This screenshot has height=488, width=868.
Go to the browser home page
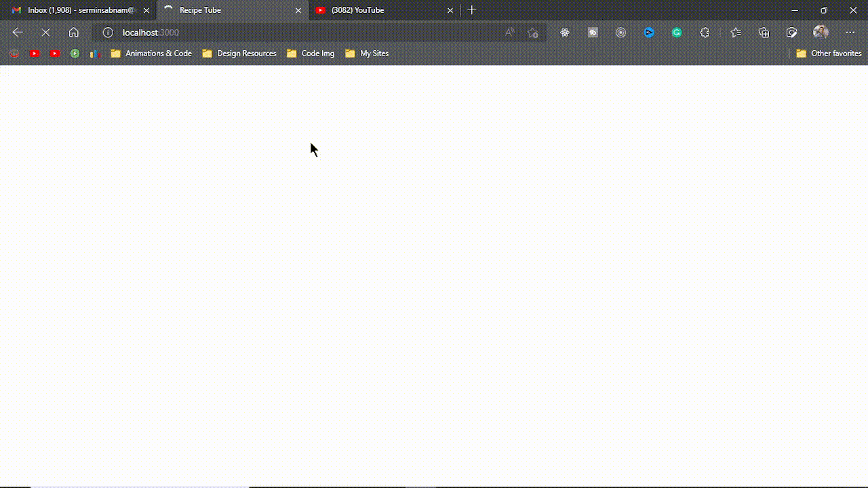[x=74, y=33]
